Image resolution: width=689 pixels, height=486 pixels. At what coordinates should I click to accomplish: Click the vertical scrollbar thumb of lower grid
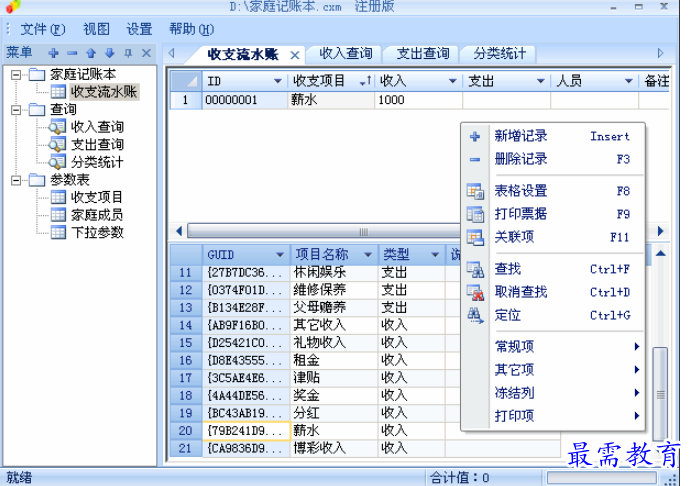click(660, 394)
